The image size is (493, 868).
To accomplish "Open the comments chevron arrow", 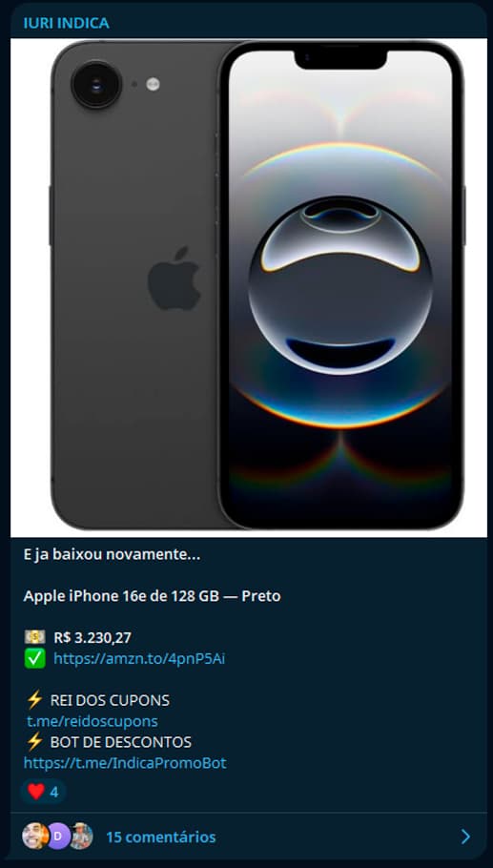I will click(466, 837).
